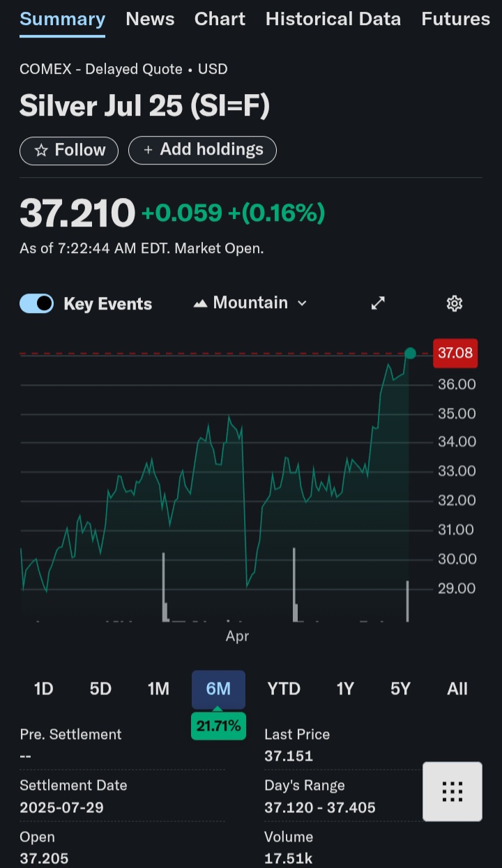Select the YTD time range
502x868 pixels.
pyautogui.click(x=284, y=689)
